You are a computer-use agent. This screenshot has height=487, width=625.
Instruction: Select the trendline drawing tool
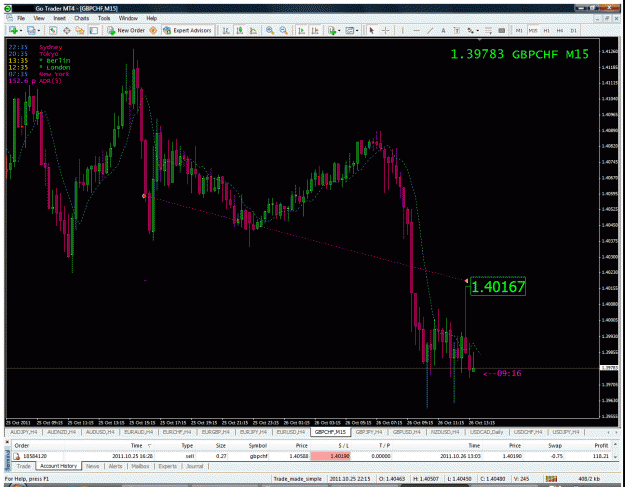click(430, 30)
